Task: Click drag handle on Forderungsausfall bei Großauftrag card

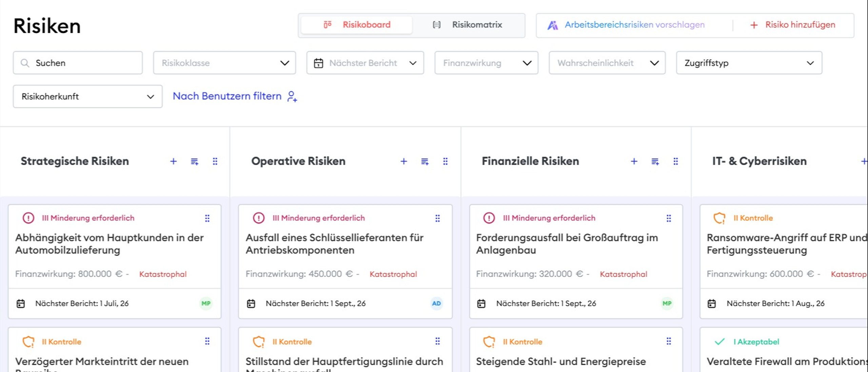Action: pos(669,218)
